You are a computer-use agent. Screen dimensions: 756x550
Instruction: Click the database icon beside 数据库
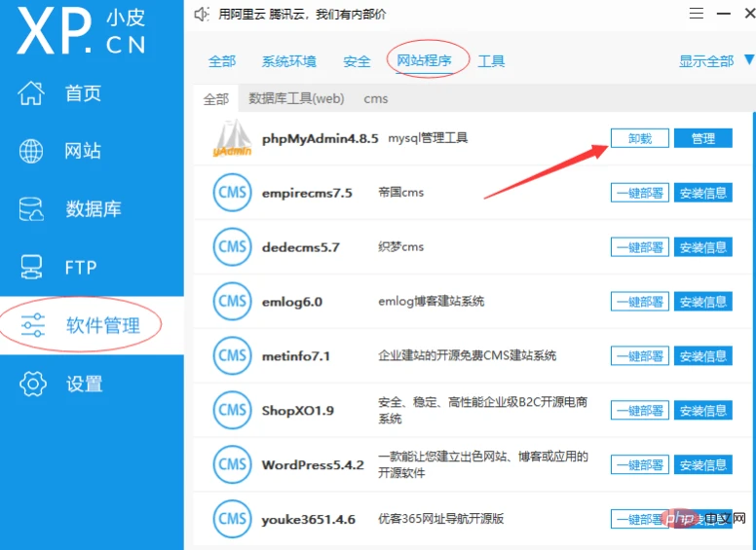[31, 209]
